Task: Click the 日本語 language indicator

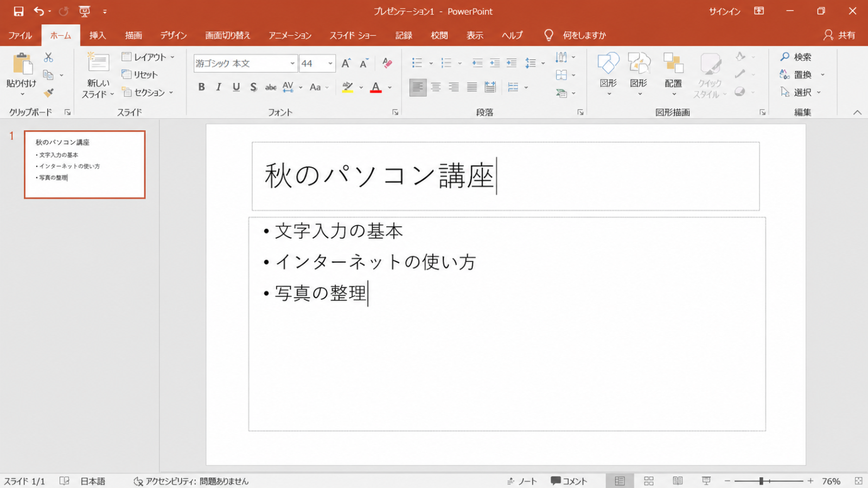Action: (x=93, y=481)
